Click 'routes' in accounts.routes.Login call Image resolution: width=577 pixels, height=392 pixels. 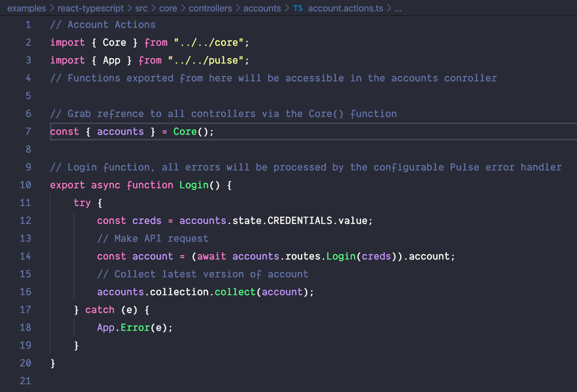tap(302, 256)
